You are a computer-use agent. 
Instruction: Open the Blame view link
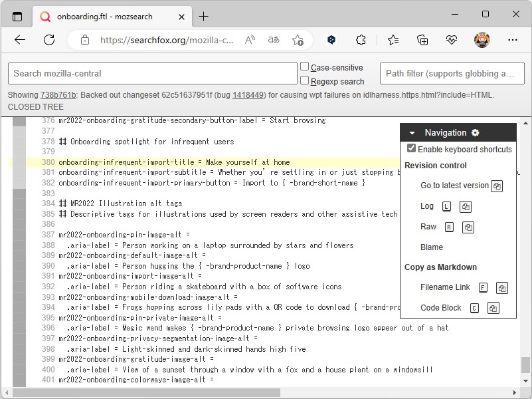click(432, 247)
